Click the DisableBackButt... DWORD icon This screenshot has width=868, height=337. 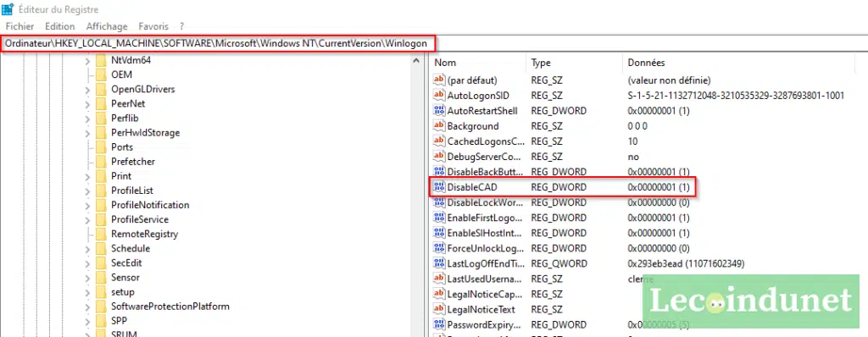coord(439,172)
